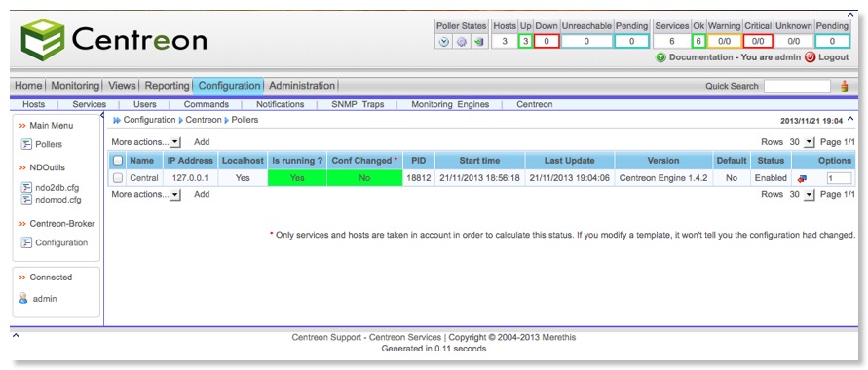The height and width of the screenshot is (370, 868).
Task: Open the Central poller name link
Action: (x=144, y=178)
